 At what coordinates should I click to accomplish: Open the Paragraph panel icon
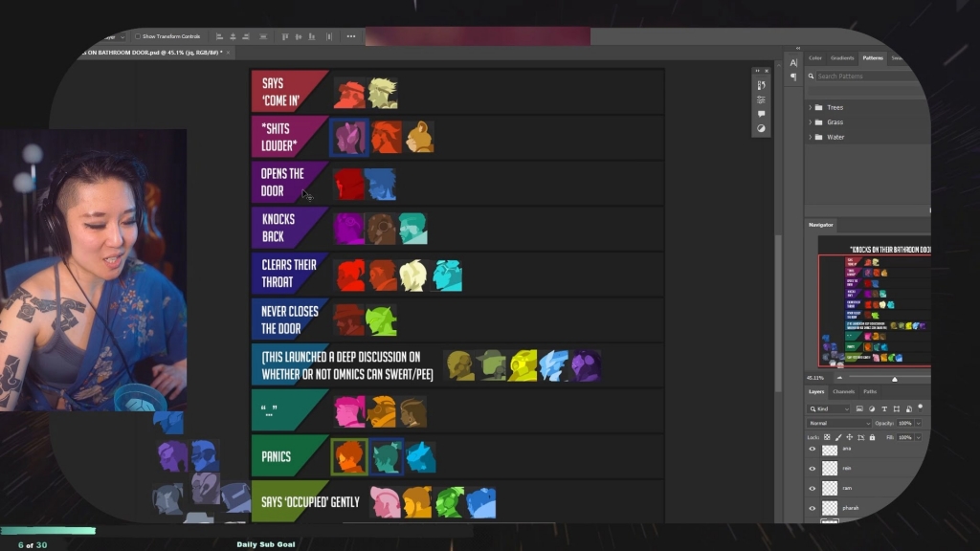(x=793, y=77)
